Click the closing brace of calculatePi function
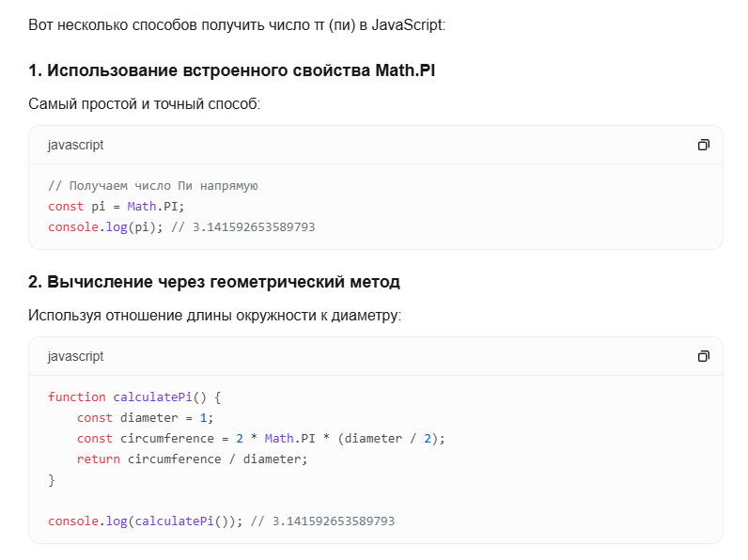 (52, 479)
